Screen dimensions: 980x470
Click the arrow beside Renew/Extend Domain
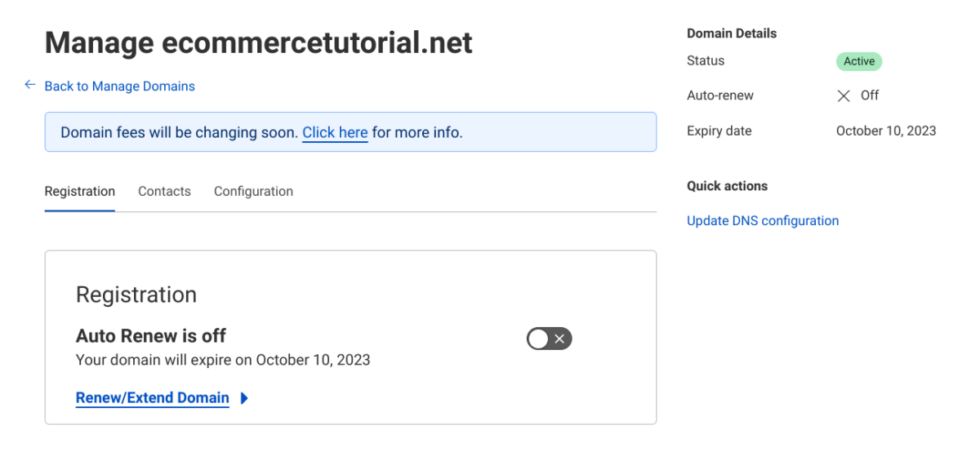click(x=244, y=398)
